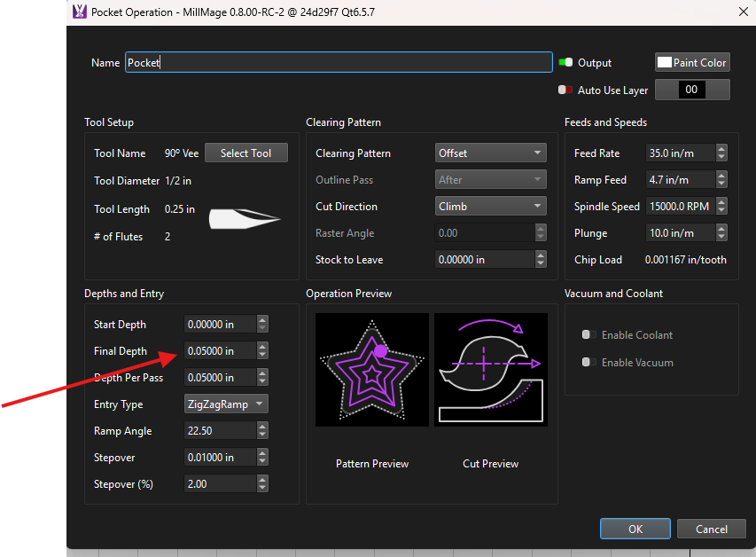Screen dimensions: 756x557
Task: Decrease Stock to Leave with down arrow
Action: click(x=541, y=263)
